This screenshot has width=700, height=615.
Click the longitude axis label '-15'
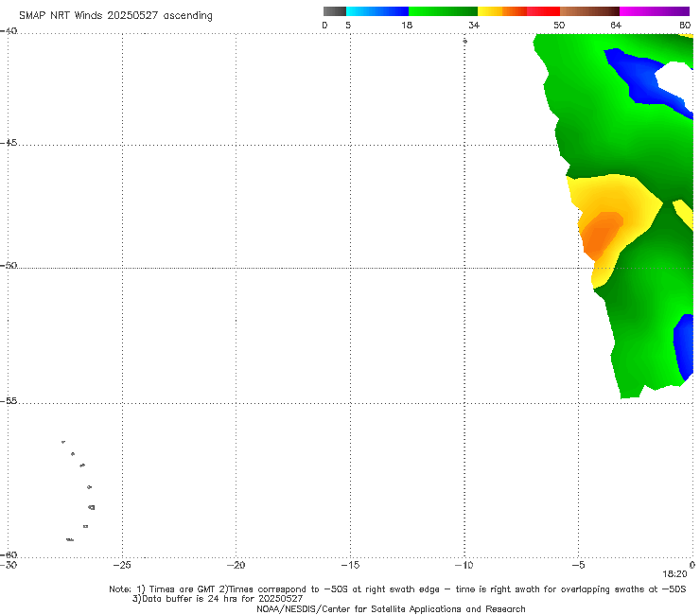[350, 565]
